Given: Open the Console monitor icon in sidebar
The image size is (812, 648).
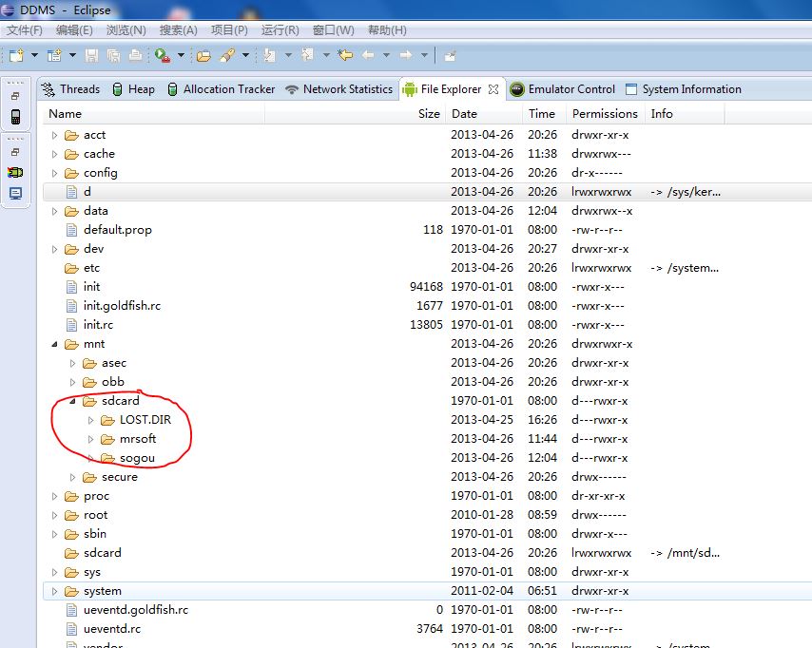Looking at the screenshot, I should [16, 193].
